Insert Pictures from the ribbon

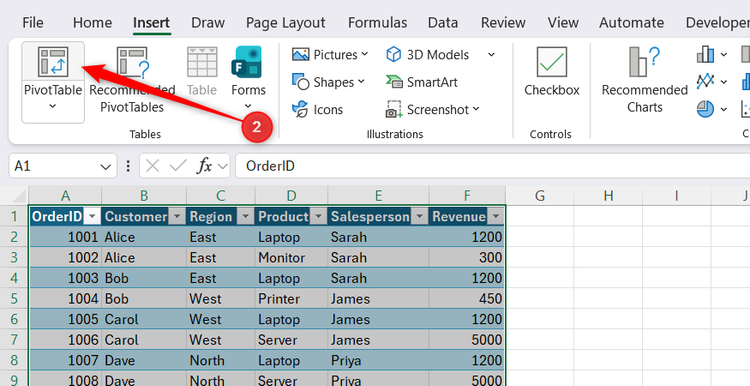[330, 55]
